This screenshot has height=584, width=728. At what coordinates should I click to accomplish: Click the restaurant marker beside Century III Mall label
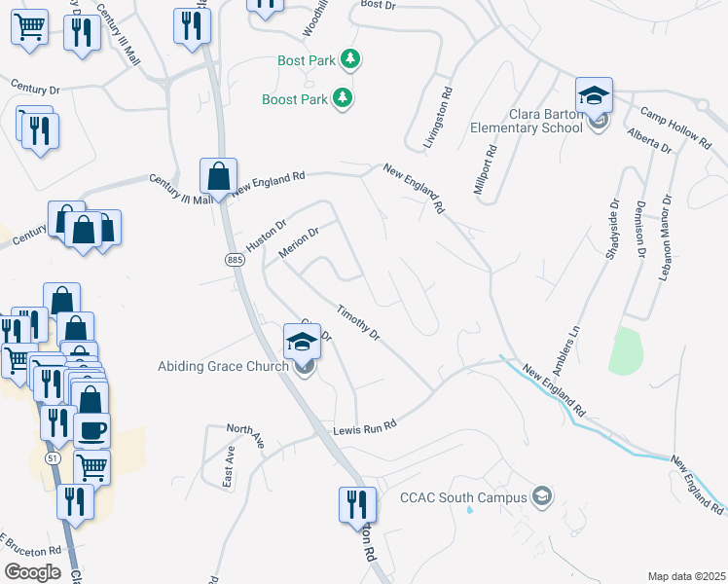(82, 33)
